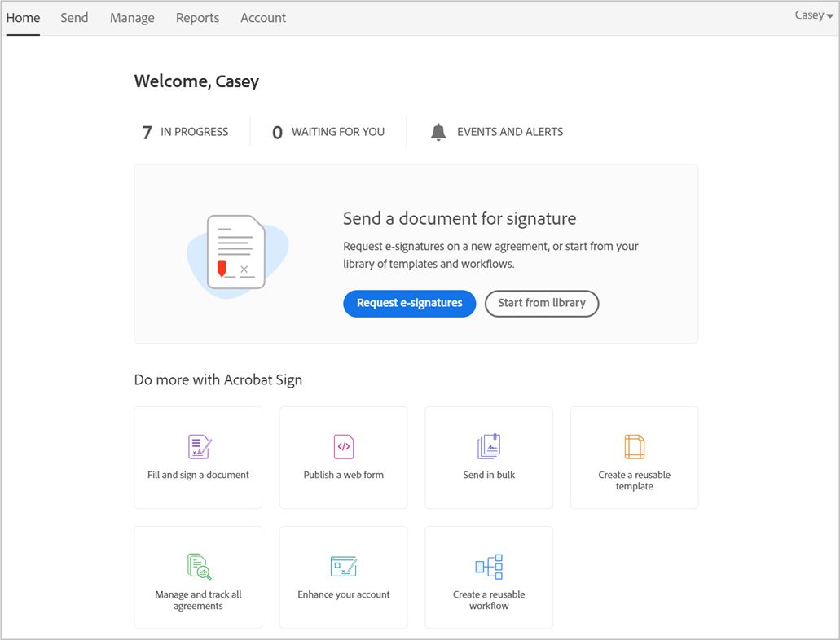Switch to the Reports tab
The image size is (840, 640).
(197, 18)
